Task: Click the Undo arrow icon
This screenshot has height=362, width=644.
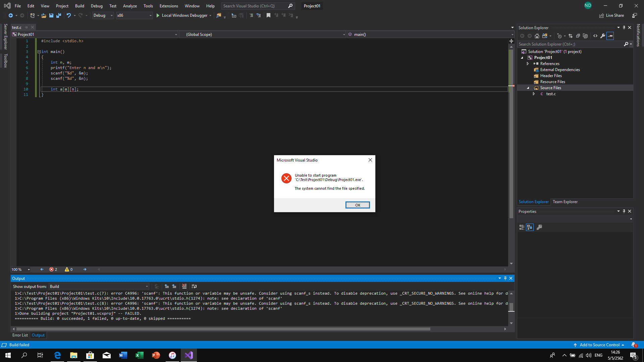Action: click(69, 15)
